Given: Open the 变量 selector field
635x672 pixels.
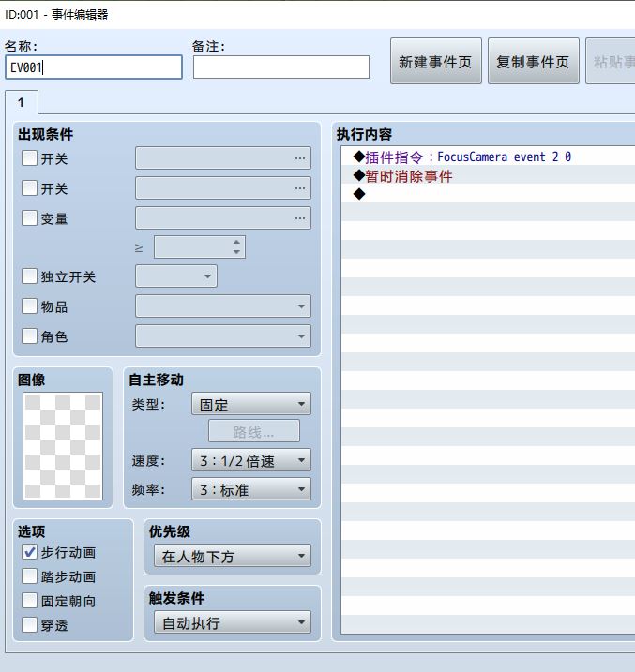Looking at the screenshot, I should 223,217.
